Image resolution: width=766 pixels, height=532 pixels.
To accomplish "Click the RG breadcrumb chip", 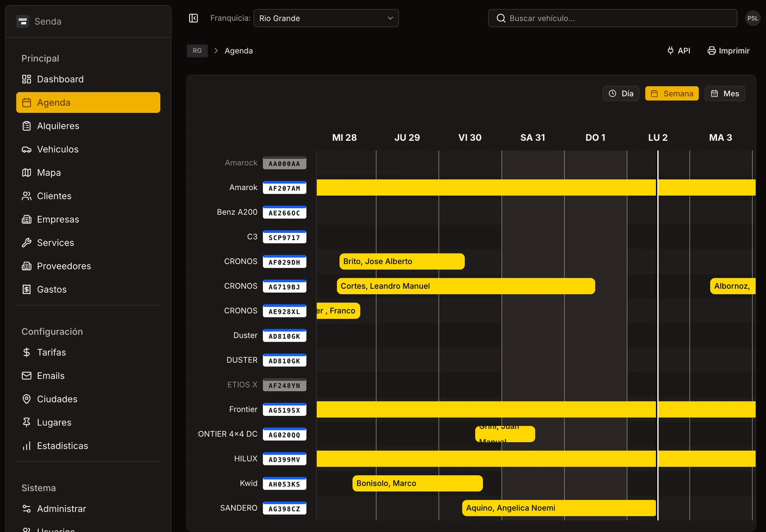I will (x=197, y=51).
